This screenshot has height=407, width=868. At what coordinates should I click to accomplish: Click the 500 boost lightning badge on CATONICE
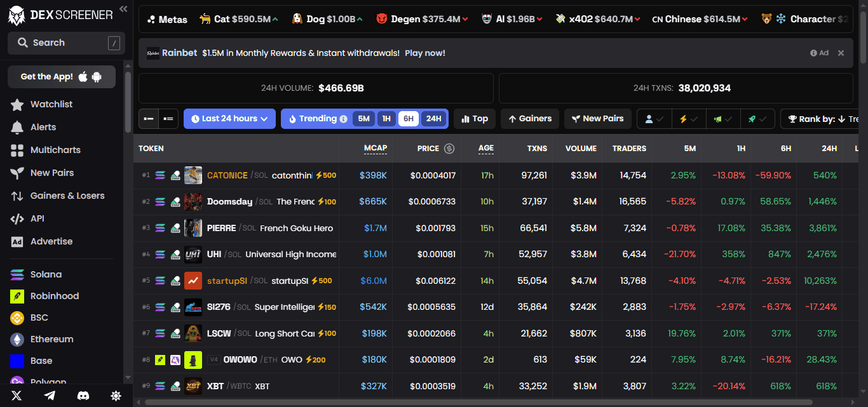[x=326, y=175]
